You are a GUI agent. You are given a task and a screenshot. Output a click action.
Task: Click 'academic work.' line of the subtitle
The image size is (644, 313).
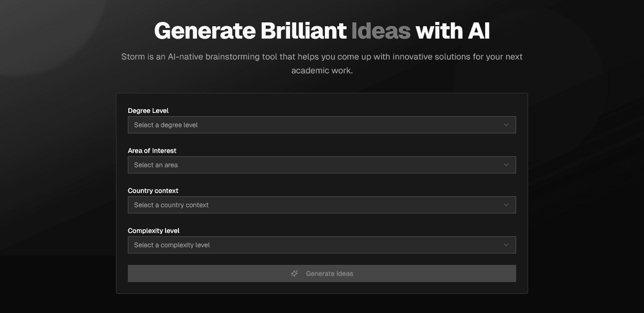click(x=322, y=71)
